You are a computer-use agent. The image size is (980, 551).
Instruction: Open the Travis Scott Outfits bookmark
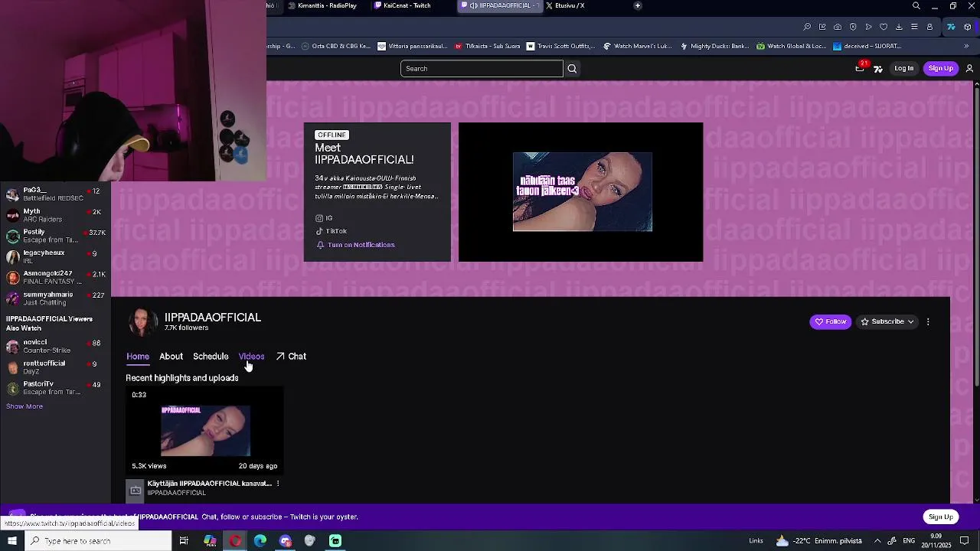click(560, 46)
